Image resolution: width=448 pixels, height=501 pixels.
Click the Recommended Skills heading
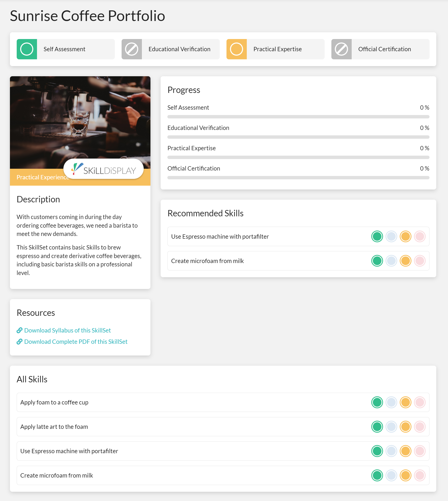click(206, 213)
